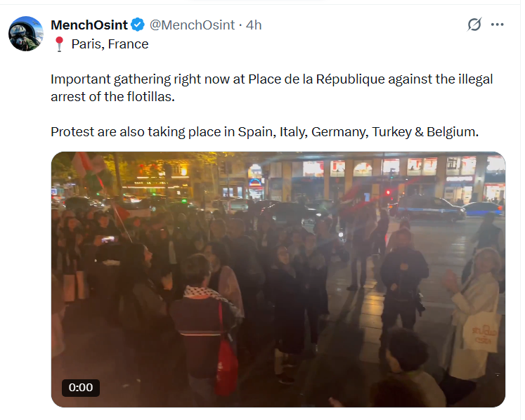Open the Grok actions icon
Image resolution: width=525 pixels, height=420 pixels.
pyautogui.click(x=474, y=25)
